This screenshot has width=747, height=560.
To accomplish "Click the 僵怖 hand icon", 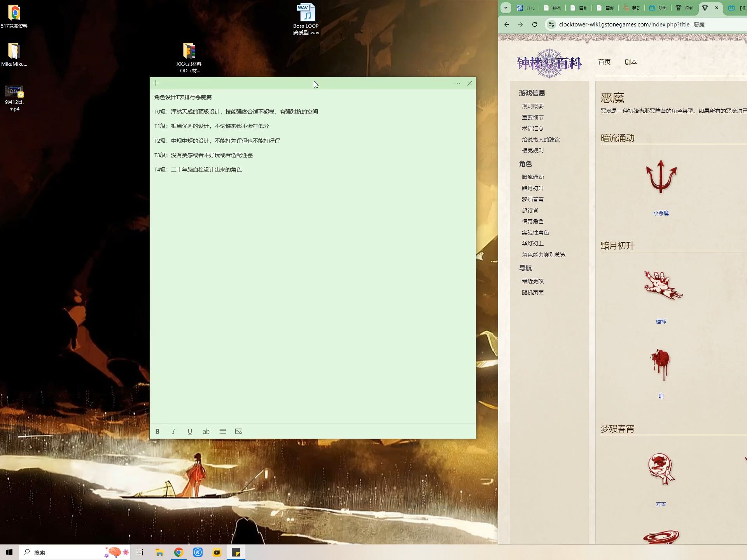I will [663, 285].
